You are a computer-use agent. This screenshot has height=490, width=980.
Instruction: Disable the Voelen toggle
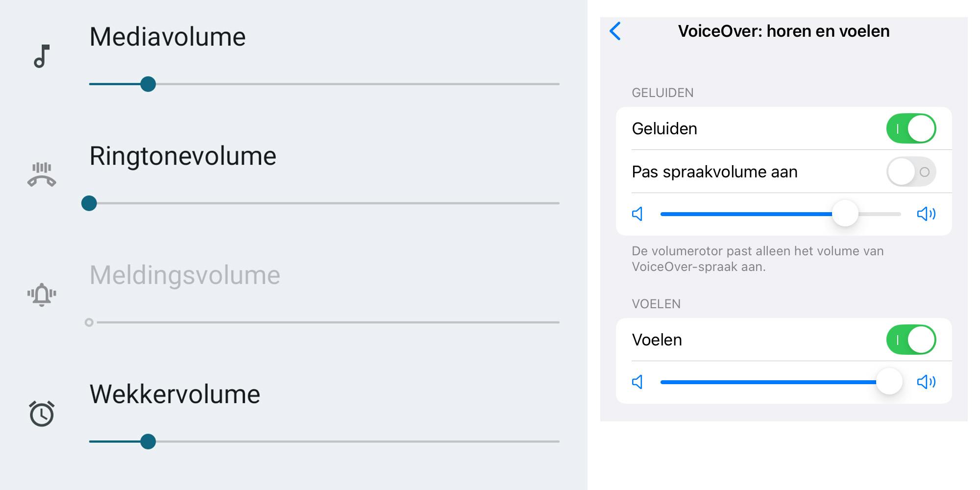click(911, 340)
